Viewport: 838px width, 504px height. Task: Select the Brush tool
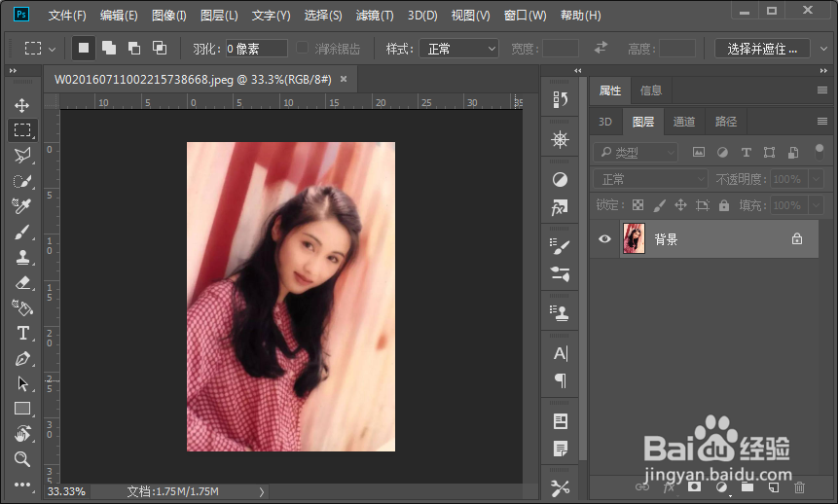22,232
